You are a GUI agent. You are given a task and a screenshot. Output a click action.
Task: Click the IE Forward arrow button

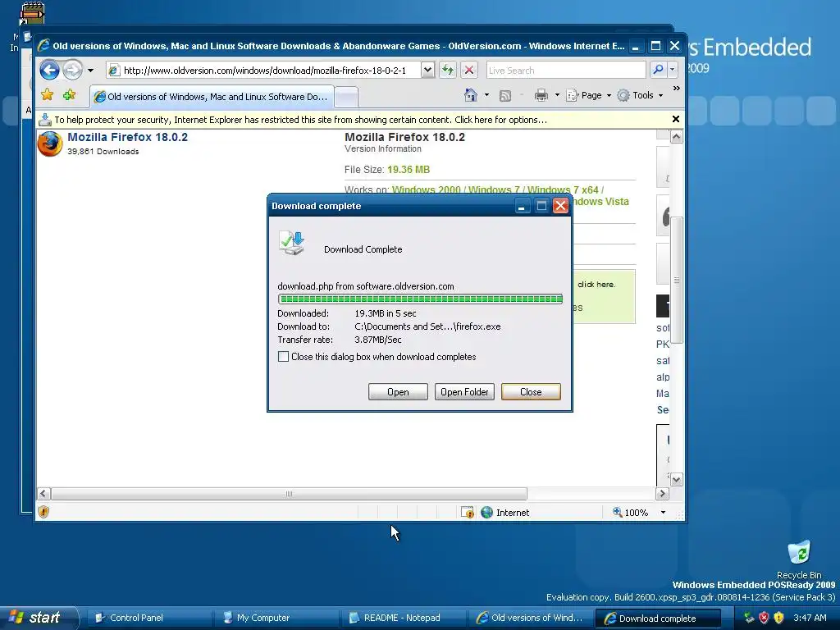pos(72,70)
